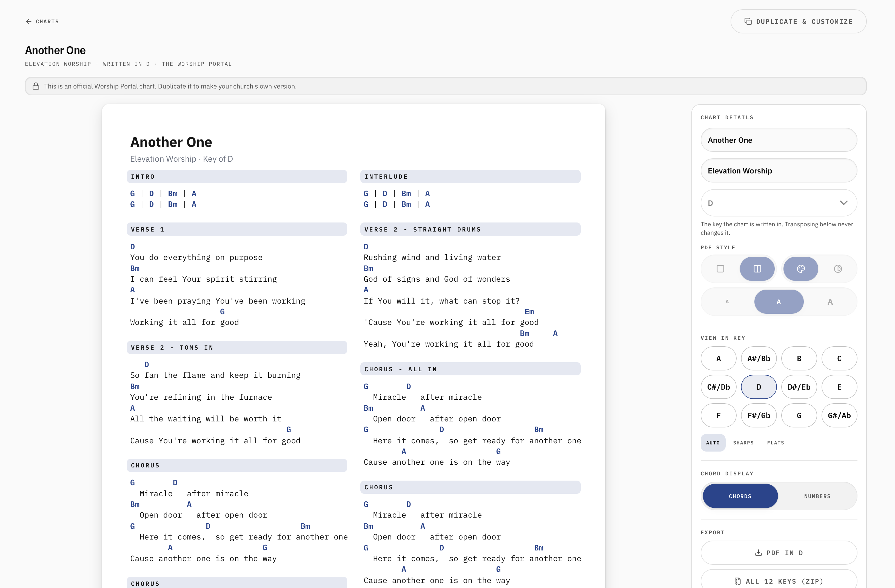Click the official Worship Portal chart notice text
The height and width of the screenshot is (588, 895).
click(x=170, y=86)
